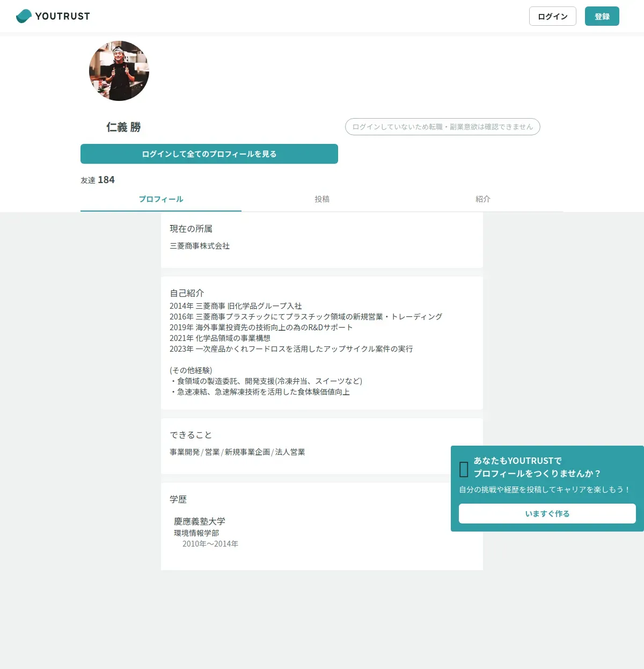Click the いますぐ作る button
Screen dimensions: 644x669
(x=547, y=513)
